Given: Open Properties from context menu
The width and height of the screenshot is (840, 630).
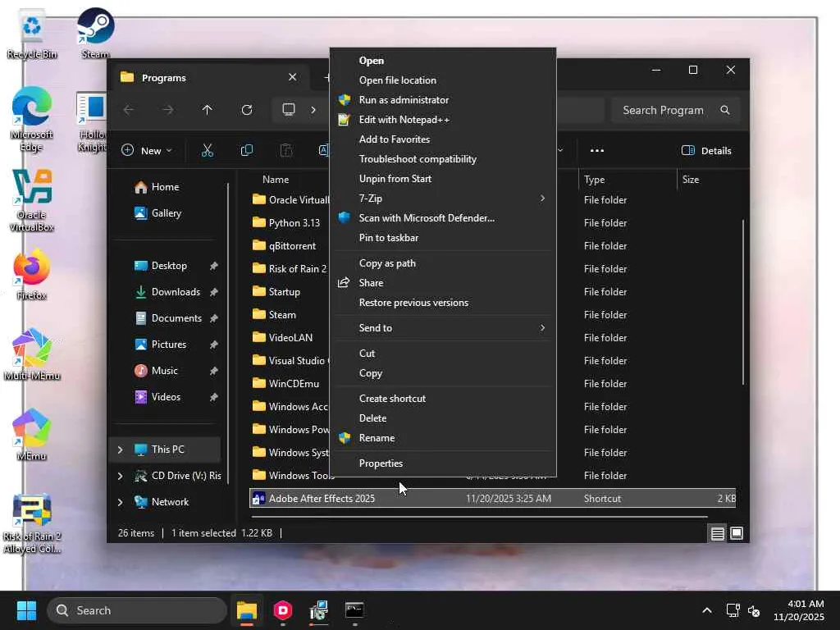Looking at the screenshot, I should coord(444,463).
